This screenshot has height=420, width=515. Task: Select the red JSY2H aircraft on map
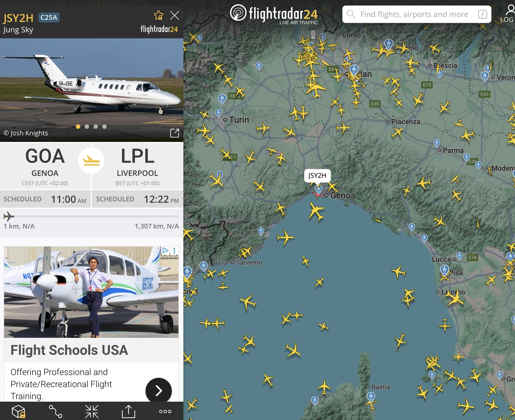[x=317, y=195]
